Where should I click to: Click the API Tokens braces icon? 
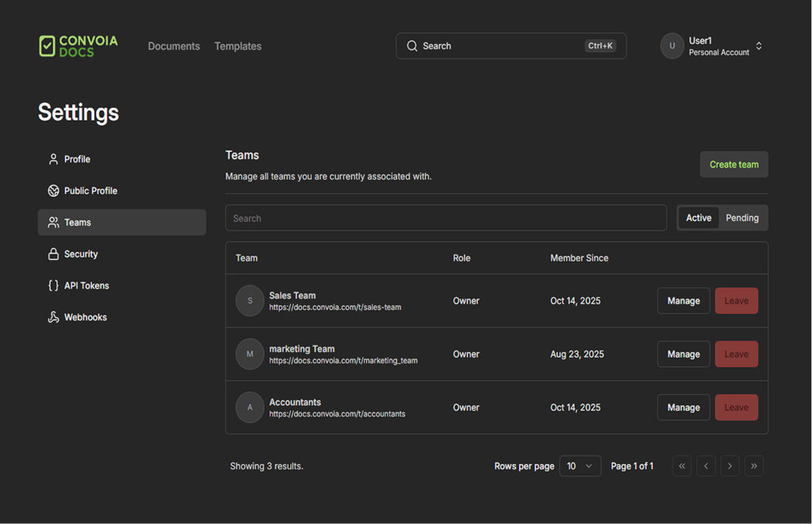(53, 285)
